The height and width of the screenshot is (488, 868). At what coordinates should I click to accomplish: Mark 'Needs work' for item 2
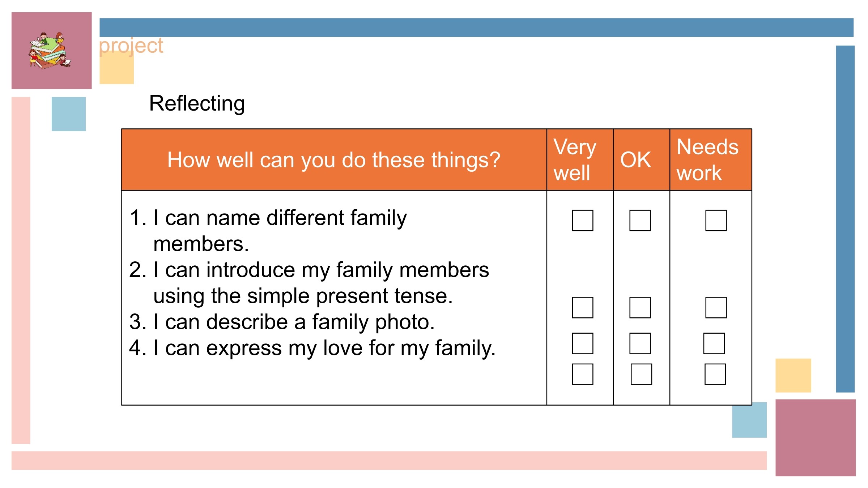point(716,307)
